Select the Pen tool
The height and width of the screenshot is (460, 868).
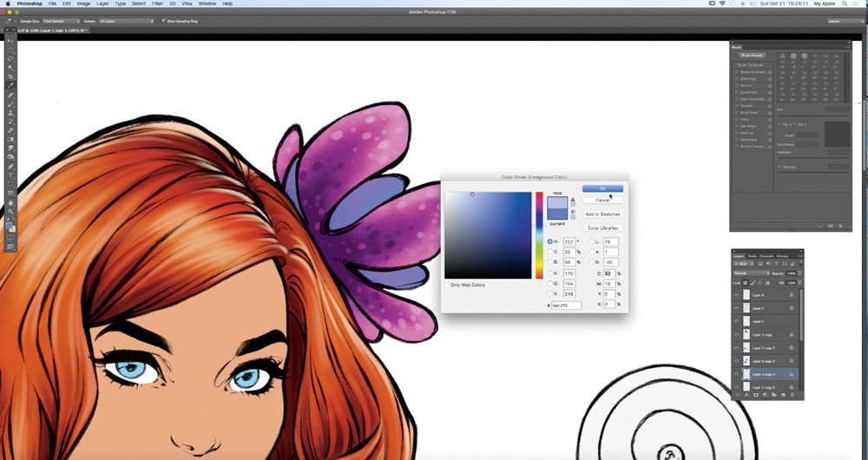coord(10,166)
